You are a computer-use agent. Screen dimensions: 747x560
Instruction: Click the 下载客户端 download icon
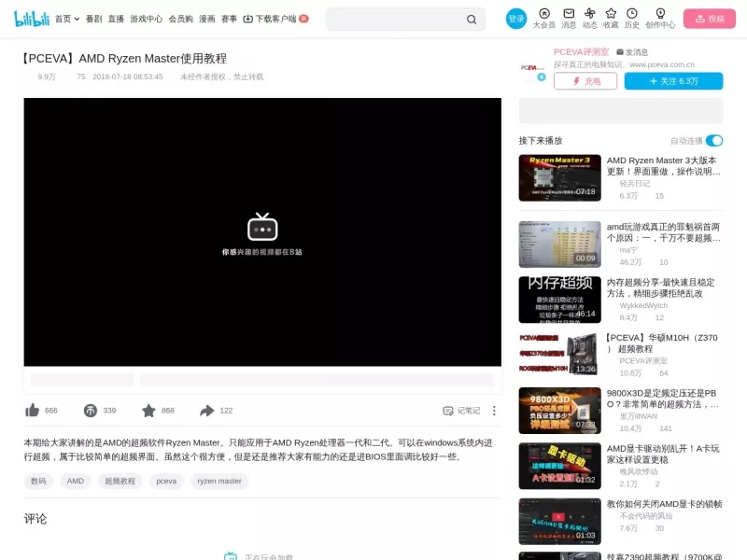pos(247,19)
